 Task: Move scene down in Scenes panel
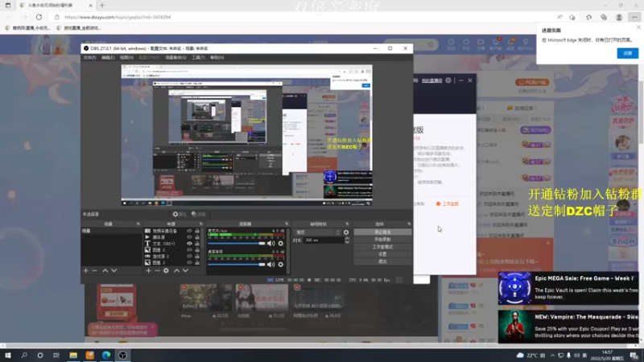point(114,271)
